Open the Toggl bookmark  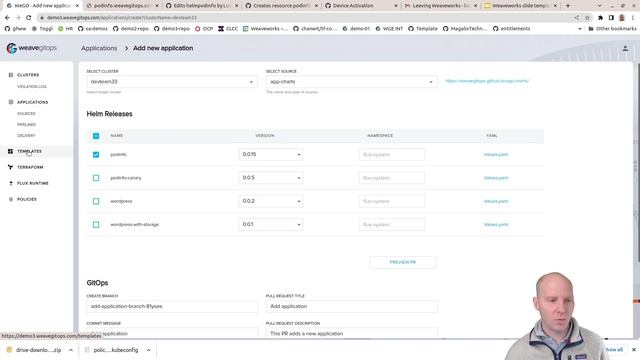[x=42, y=29]
